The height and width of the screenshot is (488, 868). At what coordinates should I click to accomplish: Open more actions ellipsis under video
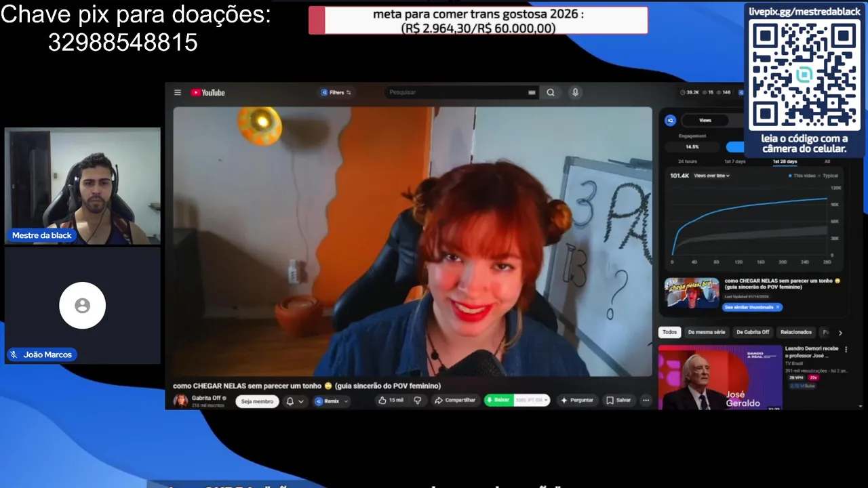click(646, 401)
